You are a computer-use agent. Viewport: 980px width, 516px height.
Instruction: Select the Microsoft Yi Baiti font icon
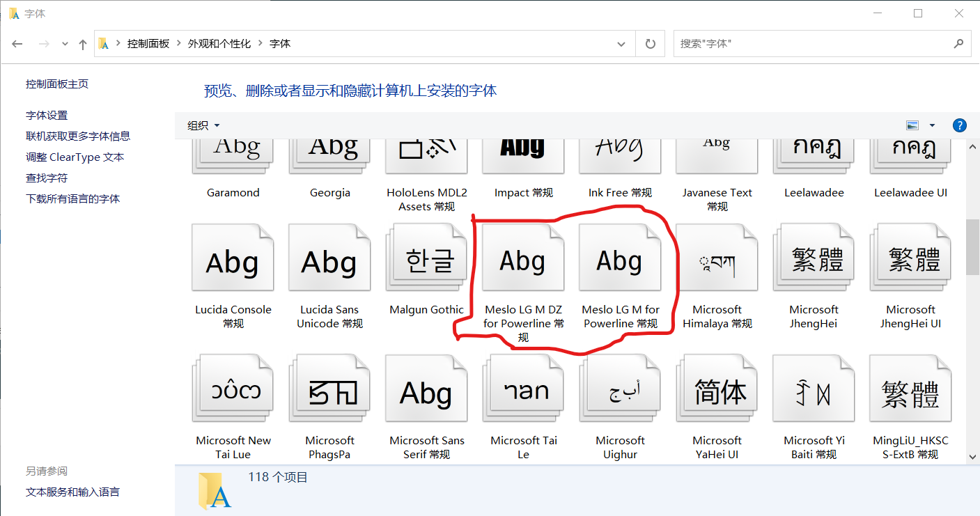click(814, 389)
